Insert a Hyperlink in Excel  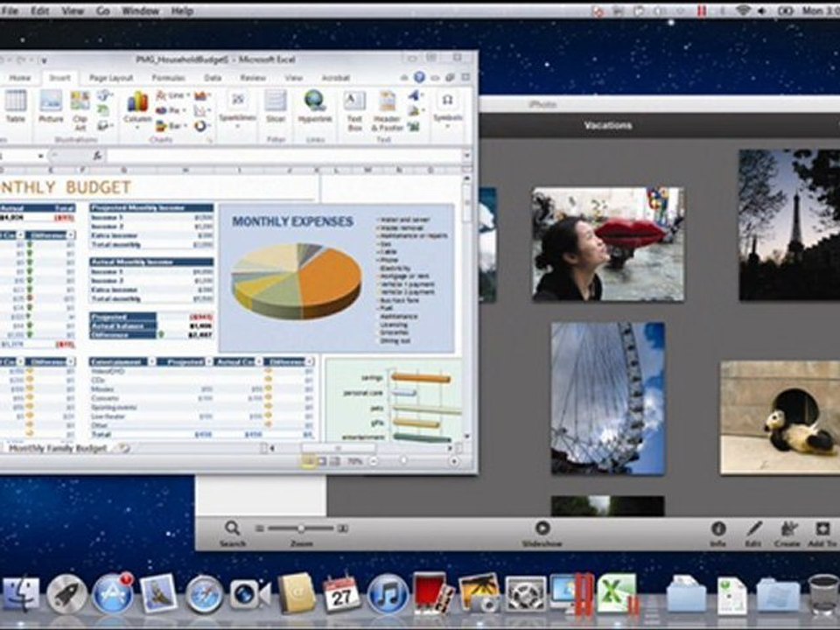point(315,107)
